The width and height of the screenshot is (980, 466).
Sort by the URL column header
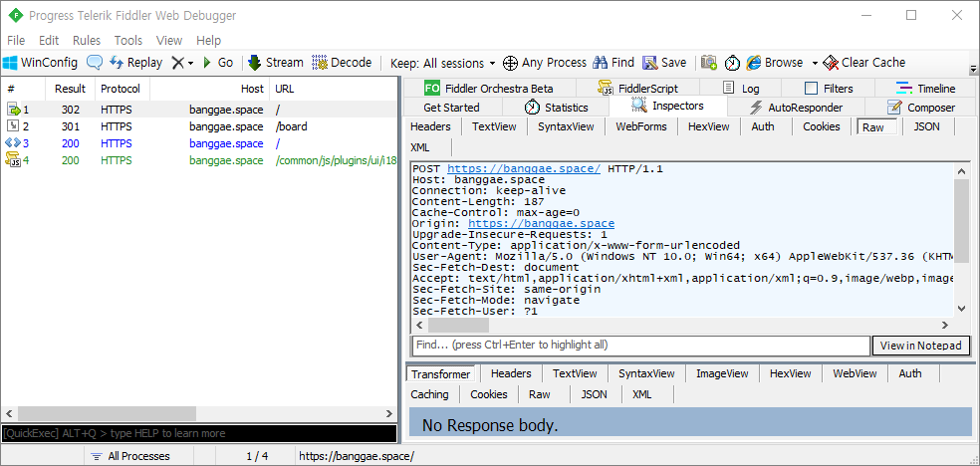click(333, 89)
